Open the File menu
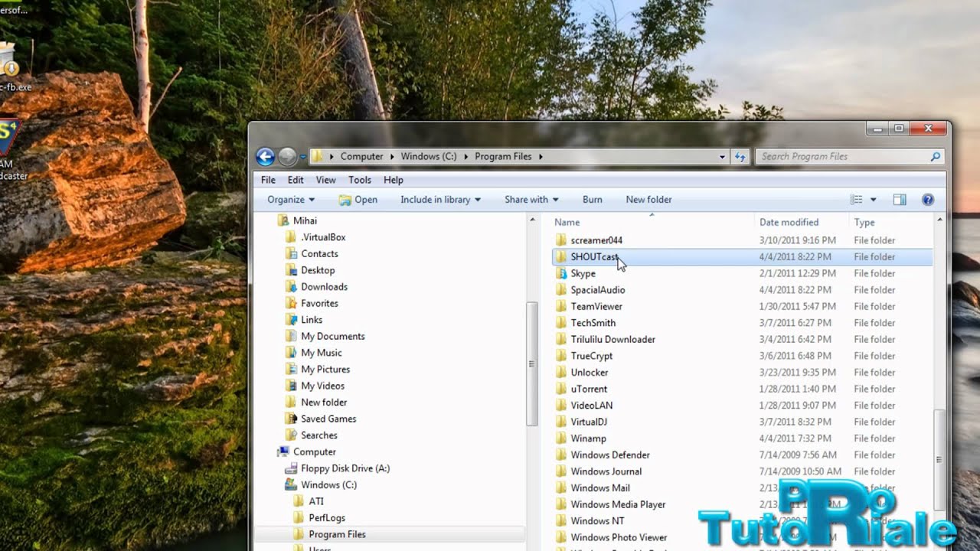The image size is (980, 551). tap(268, 180)
